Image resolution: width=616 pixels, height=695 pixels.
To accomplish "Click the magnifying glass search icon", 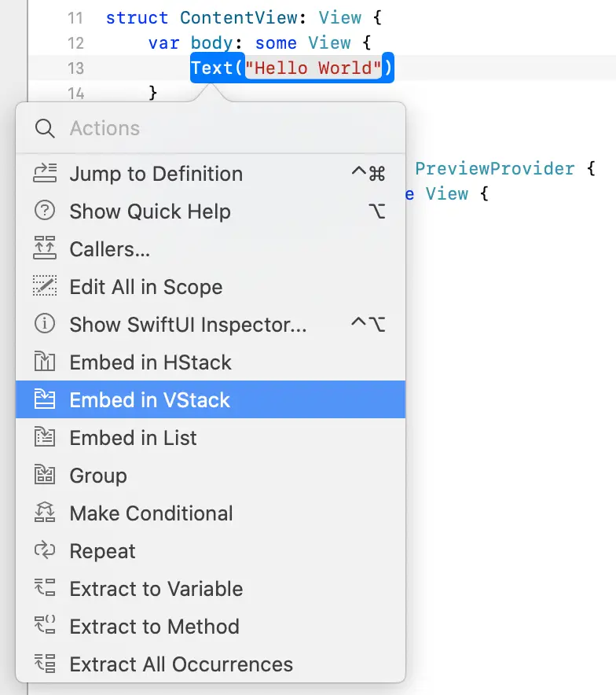I will pos(45,128).
